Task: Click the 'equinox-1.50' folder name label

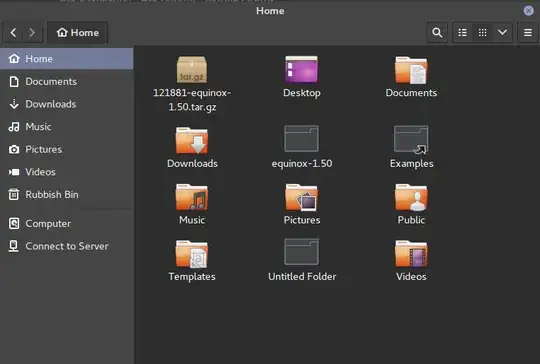Action: click(x=302, y=163)
